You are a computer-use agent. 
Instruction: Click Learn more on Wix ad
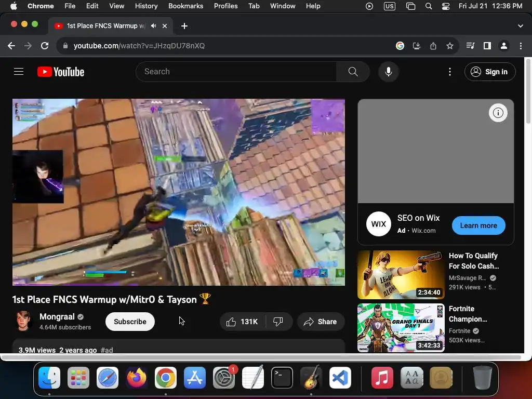[478, 225]
